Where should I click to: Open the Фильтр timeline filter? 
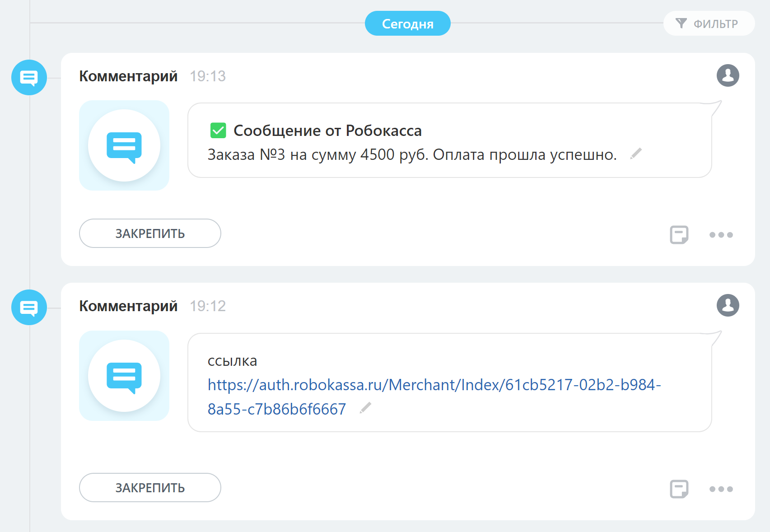click(x=708, y=23)
